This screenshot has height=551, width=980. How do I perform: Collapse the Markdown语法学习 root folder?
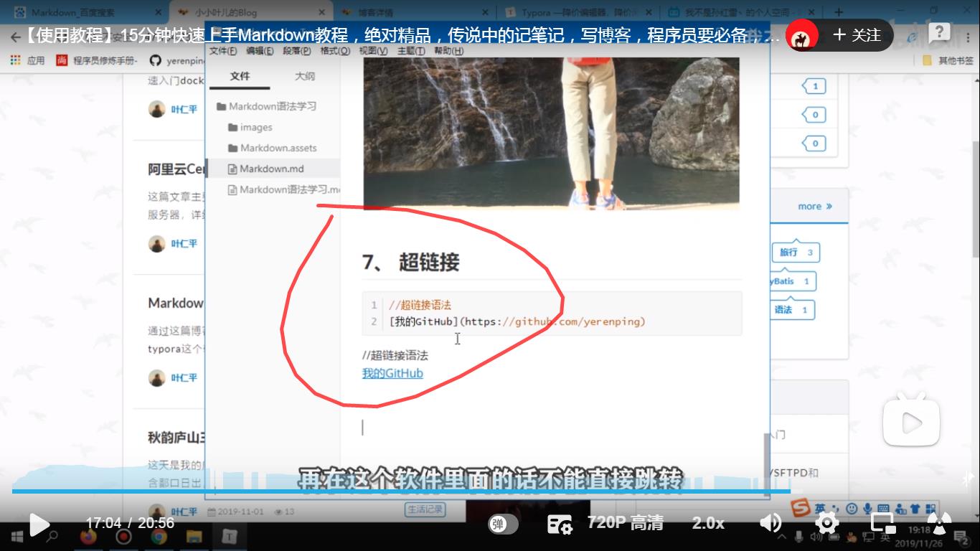(x=266, y=106)
